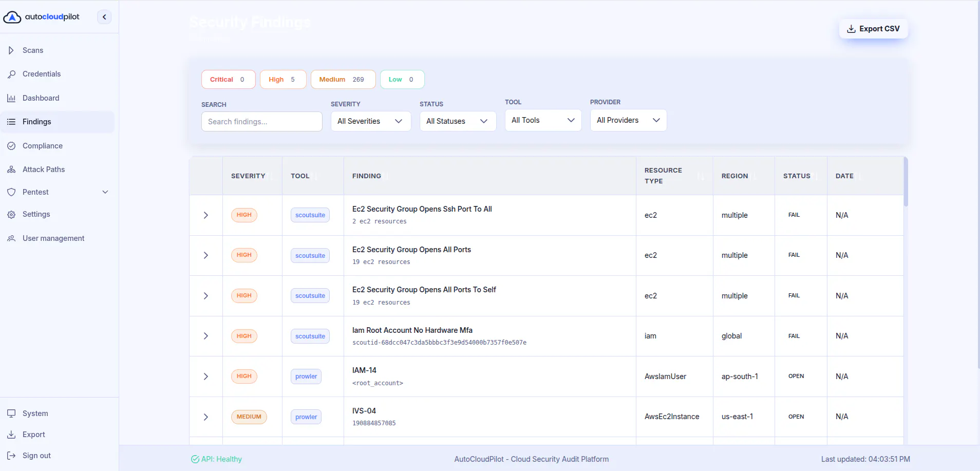Collapse the sidebar with the arrow button
This screenshot has width=980, height=471.
104,17
